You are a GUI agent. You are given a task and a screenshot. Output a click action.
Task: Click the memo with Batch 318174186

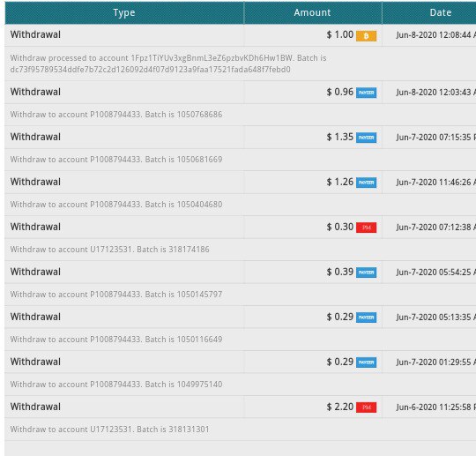(x=109, y=250)
